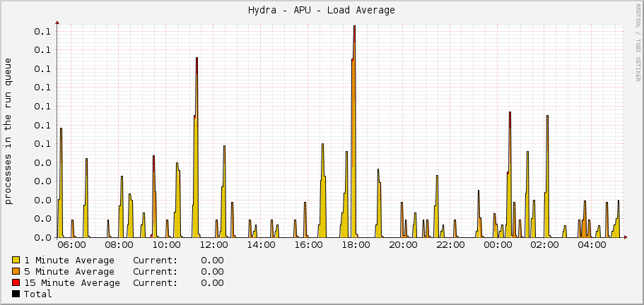The height and width of the screenshot is (305, 644).
Task: Click the black Total legend swatch
Action: (x=16, y=294)
